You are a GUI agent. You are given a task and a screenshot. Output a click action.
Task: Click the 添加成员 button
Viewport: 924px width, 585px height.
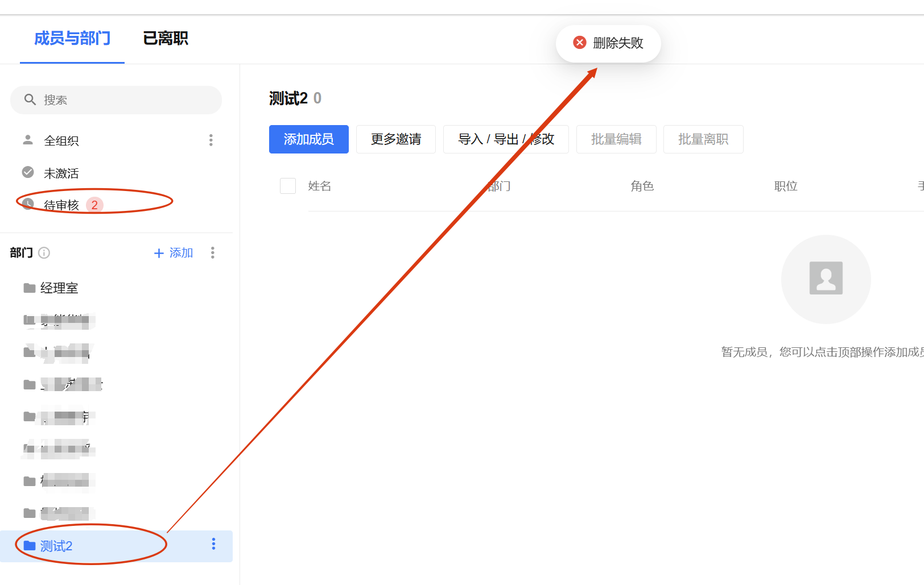(308, 139)
